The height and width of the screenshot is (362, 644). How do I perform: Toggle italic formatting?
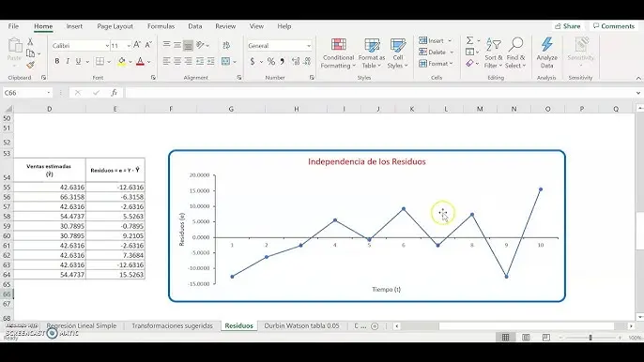tap(68, 61)
